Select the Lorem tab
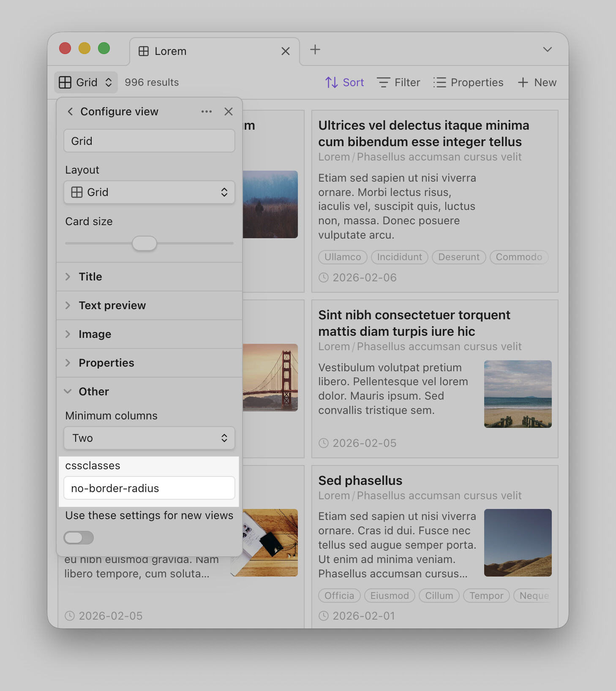The width and height of the screenshot is (616, 691). pos(170,51)
